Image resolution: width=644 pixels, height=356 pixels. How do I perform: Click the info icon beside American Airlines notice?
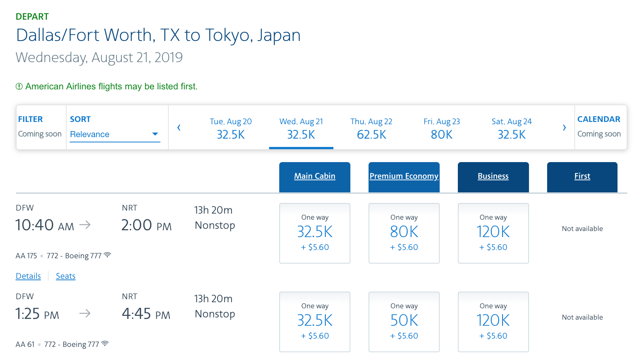[19, 87]
